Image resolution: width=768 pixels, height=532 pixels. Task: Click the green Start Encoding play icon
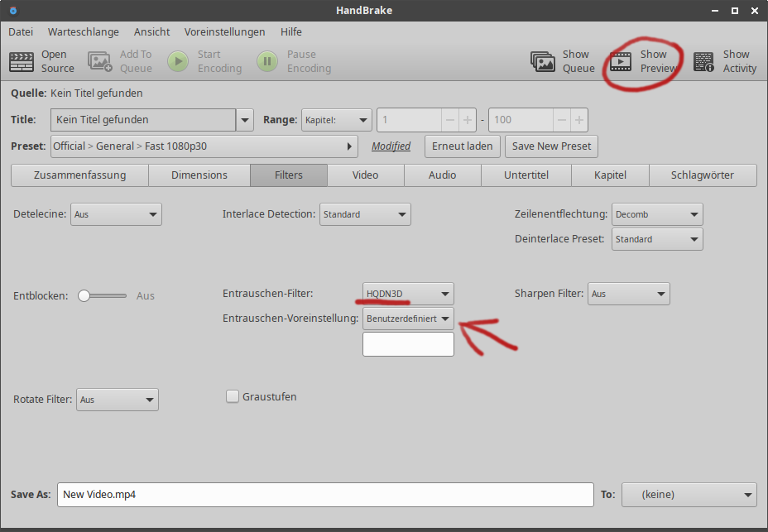178,62
